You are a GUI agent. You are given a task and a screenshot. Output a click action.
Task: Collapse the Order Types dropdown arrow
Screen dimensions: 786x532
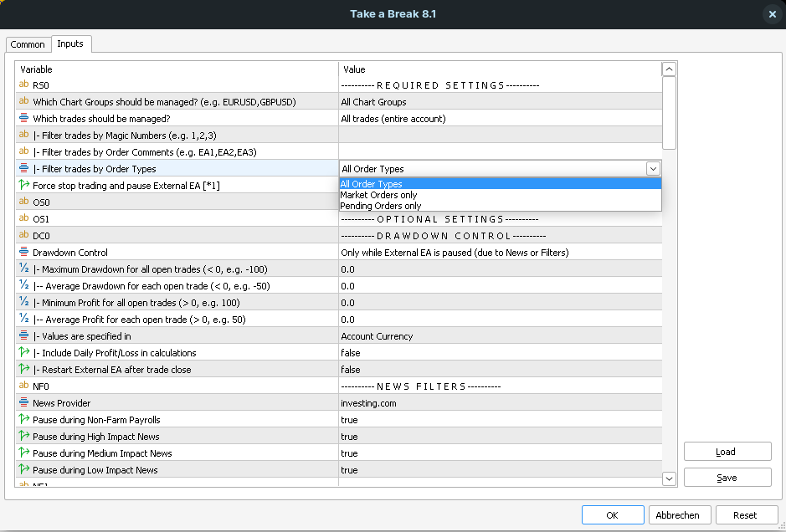[x=653, y=169]
